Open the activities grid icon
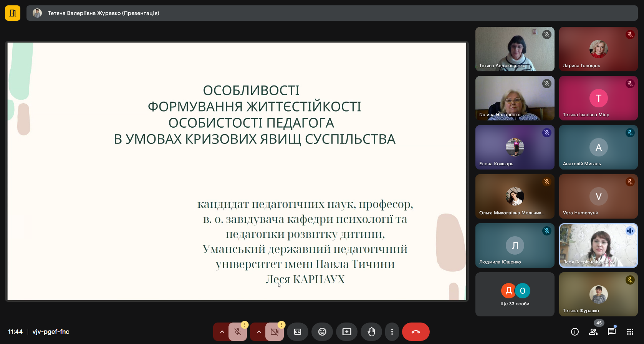 630,332
